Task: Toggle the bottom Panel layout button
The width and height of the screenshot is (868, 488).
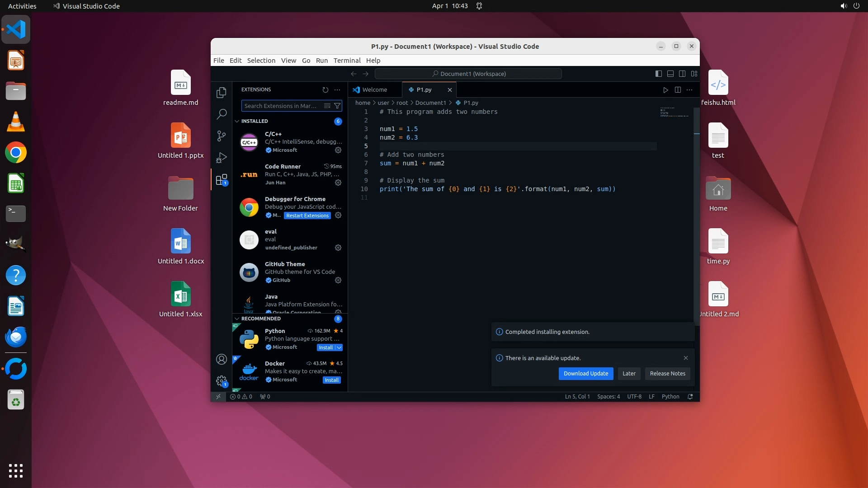Action: (670, 74)
